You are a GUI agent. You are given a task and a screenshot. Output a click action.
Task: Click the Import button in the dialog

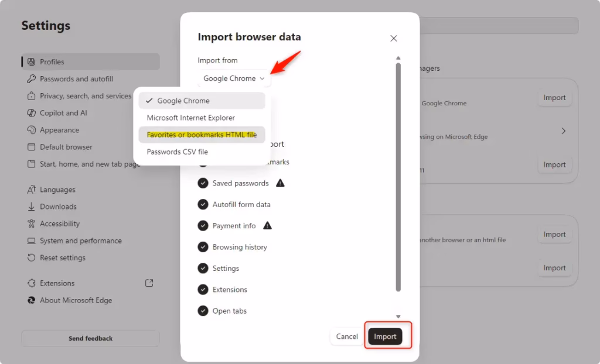pyautogui.click(x=385, y=336)
